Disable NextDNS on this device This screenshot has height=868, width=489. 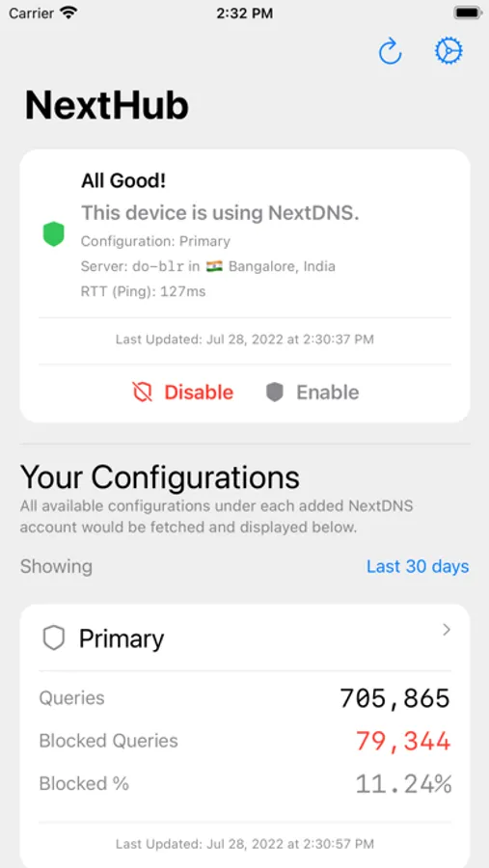pyautogui.click(x=183, y=392)
